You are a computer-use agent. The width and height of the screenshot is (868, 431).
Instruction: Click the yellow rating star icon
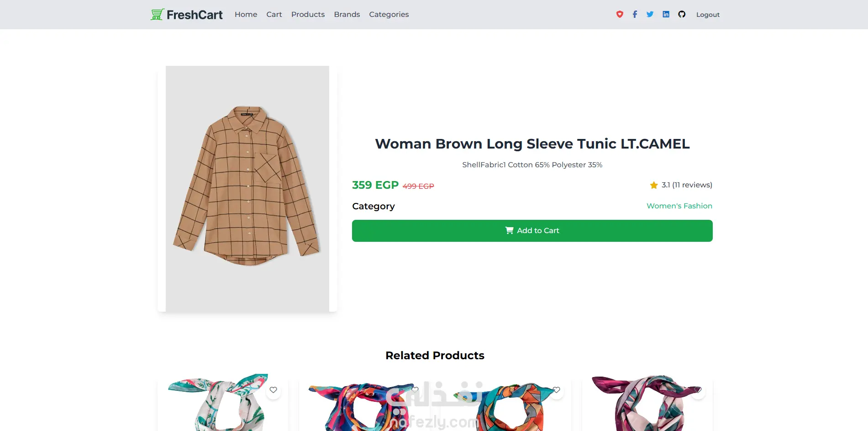point(654,185)
